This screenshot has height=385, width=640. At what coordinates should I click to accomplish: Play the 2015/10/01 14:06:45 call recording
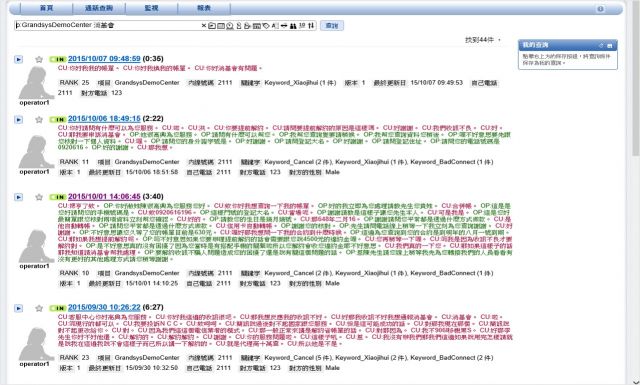click(x=18, y=197)
